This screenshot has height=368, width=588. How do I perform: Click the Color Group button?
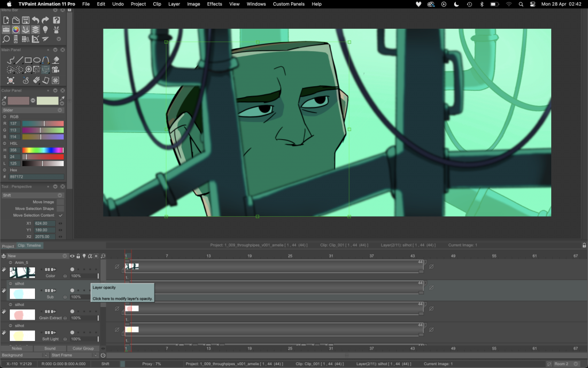pyautogui.click(x=83, y=348)
